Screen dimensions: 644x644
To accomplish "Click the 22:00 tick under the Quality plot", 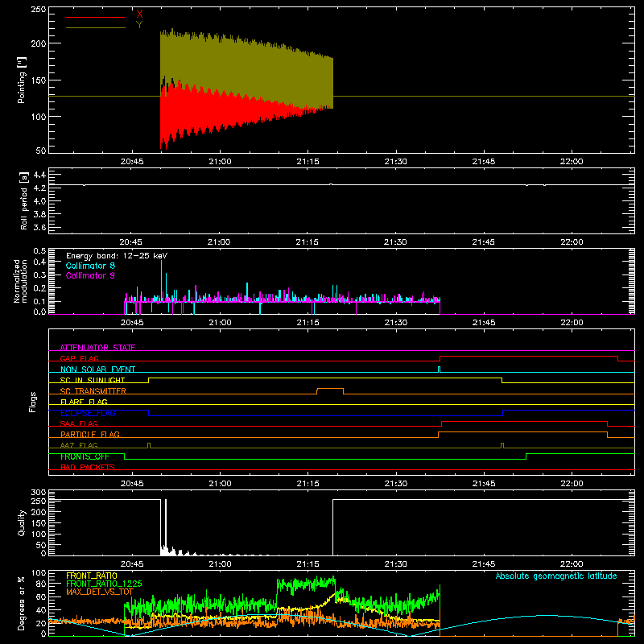I will pyautogui.click(x=572, y=564).
